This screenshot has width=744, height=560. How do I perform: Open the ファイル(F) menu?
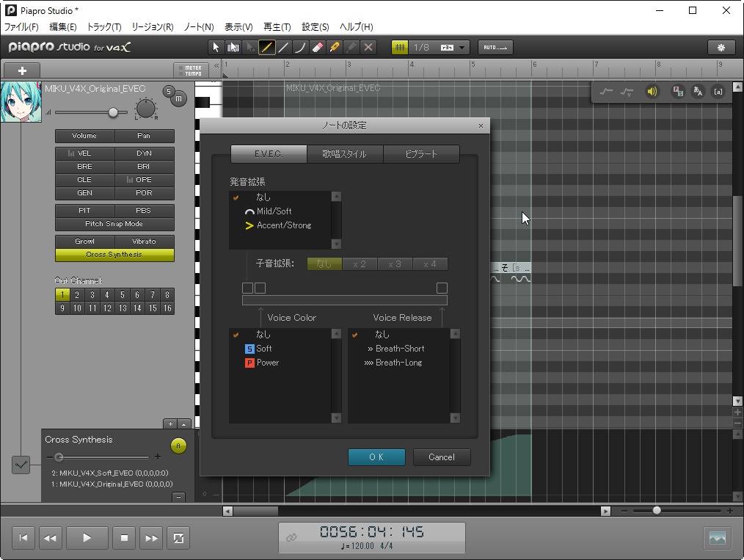point(21,27)
